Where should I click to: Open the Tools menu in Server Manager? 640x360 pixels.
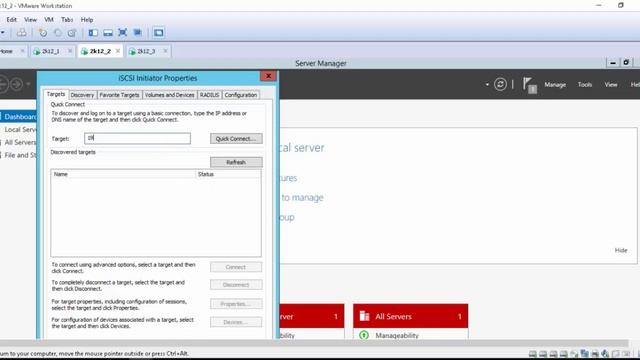[x=584, y=84]
